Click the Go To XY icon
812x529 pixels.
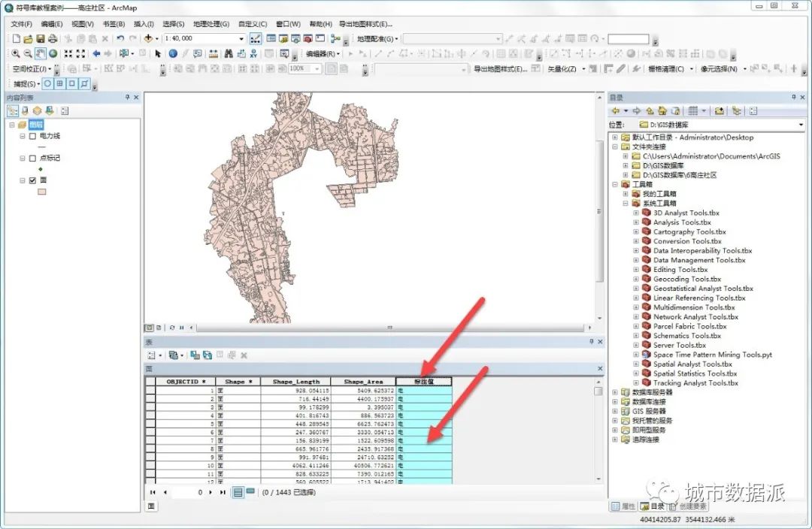click(x=253, y=53)
